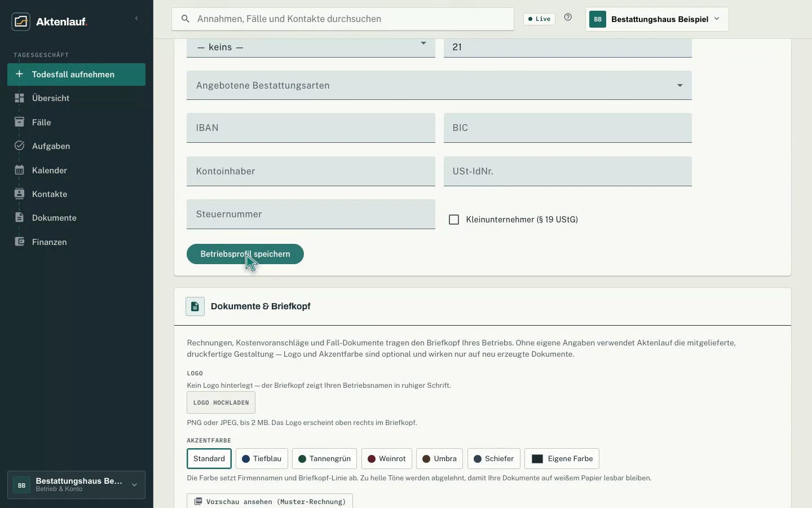
Task: Choose the Umbra accent color
Action: point(440,459)
